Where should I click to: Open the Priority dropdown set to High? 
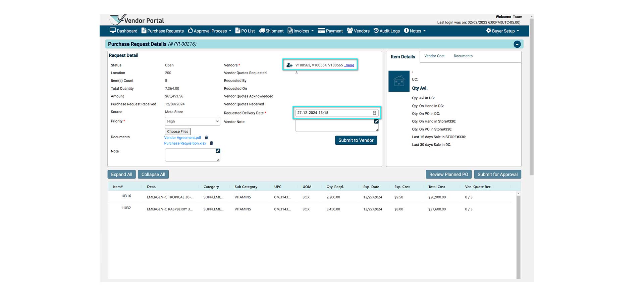192,121
